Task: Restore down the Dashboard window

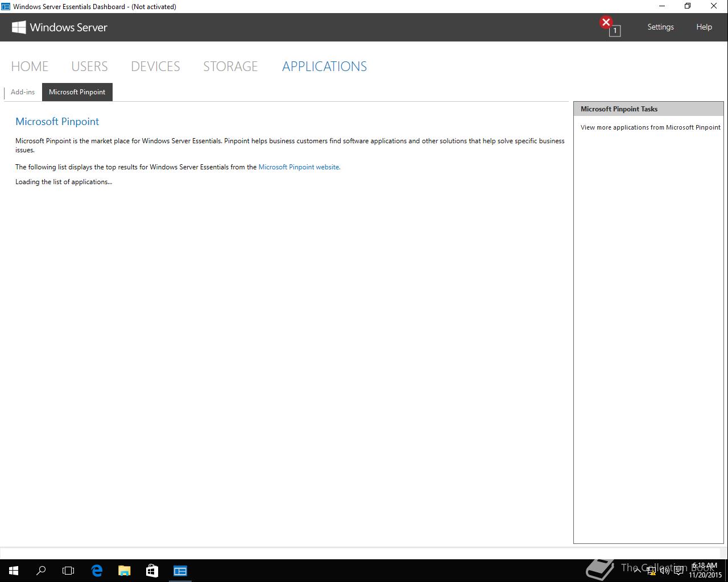Action: [688, 6]
